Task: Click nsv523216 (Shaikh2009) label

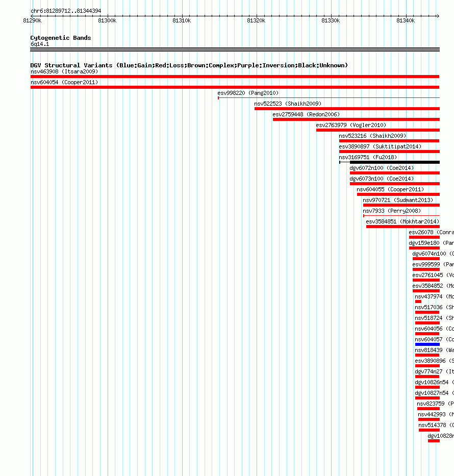Action: coord(372,136)
